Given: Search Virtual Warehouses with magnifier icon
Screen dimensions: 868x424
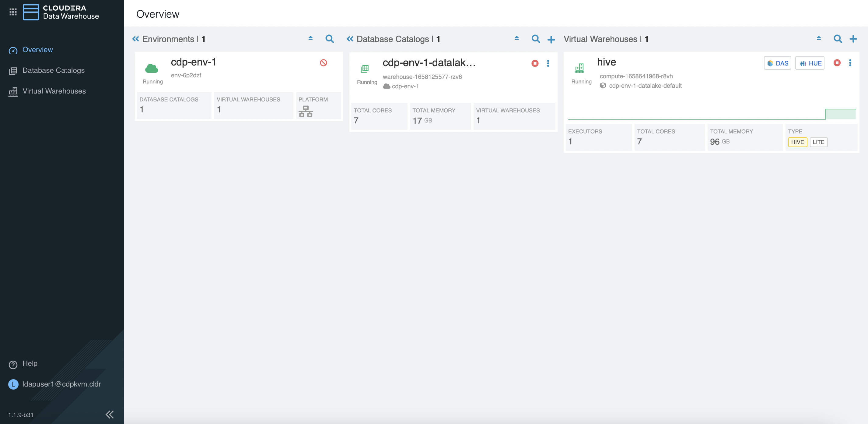Looking at the screenshot, I should [837, 39].
